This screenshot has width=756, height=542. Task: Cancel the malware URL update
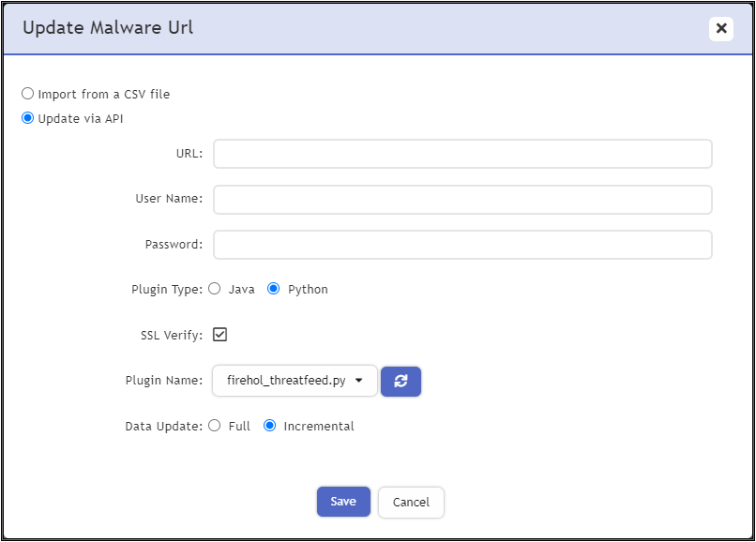(x=411, y=502)
